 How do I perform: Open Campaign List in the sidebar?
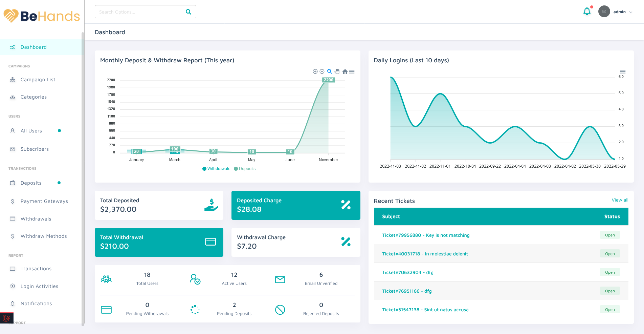coord(38,80)
